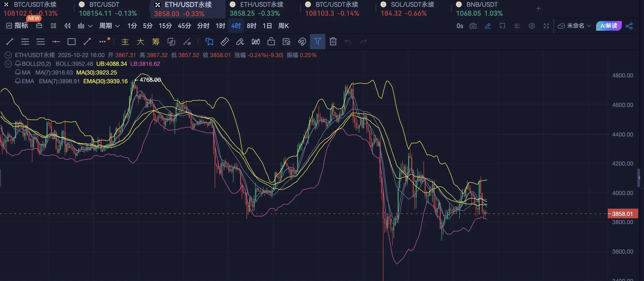Select the 1日 timeframe
Screen dimensions: 644x281
click(267, 26)
